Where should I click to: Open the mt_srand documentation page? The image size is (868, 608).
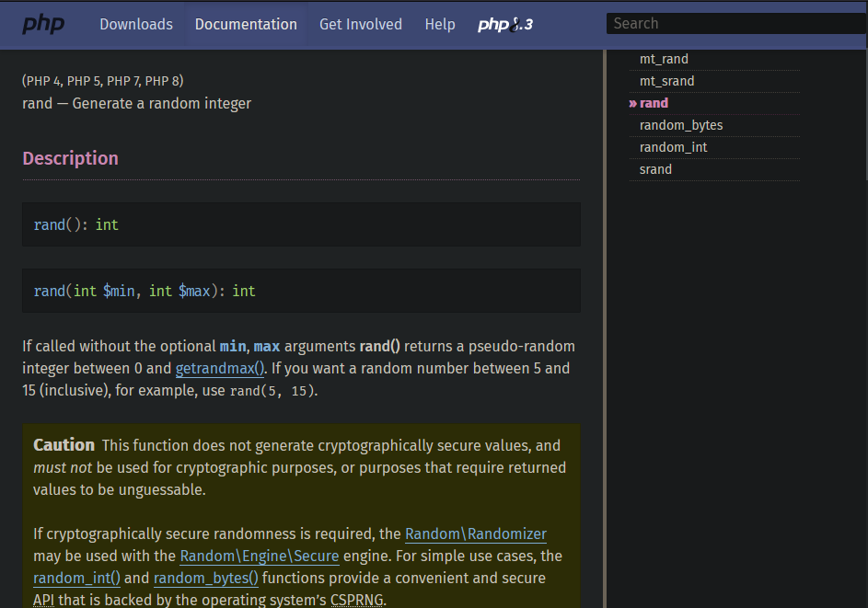tap(666, 81)
